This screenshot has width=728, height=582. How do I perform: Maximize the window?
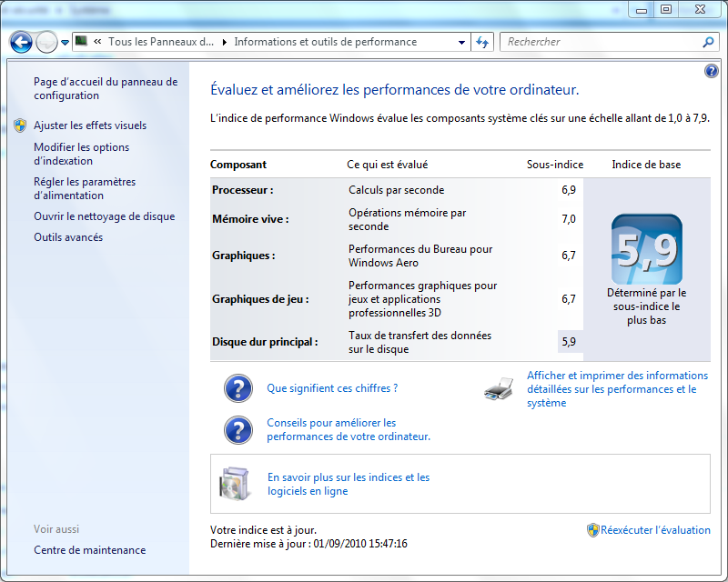tap(666, 9)
